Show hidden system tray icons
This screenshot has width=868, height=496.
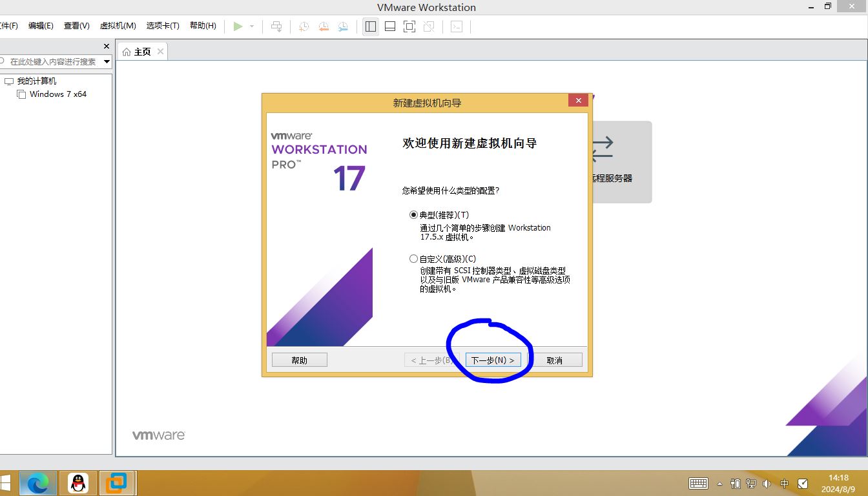point(720,483)
